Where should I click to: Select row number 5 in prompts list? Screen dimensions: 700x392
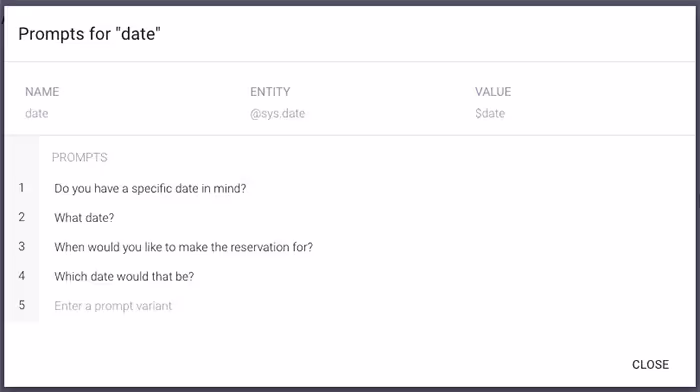[x=21, y=305]
